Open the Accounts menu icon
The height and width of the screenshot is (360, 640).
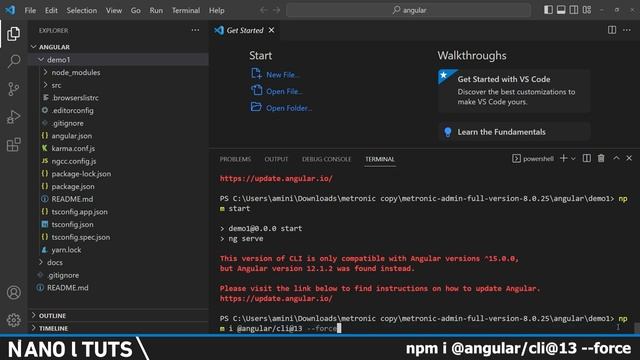(x=13, y=292)
